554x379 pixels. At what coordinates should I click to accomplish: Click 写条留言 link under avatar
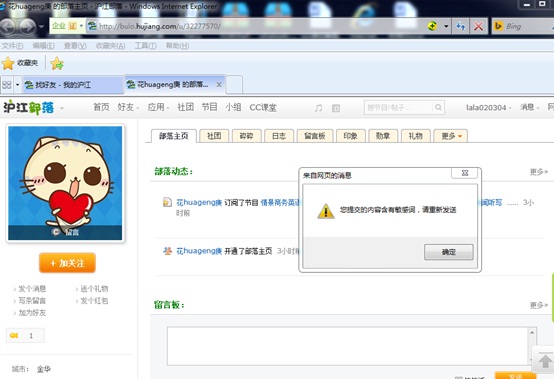(x=32, y=301)
